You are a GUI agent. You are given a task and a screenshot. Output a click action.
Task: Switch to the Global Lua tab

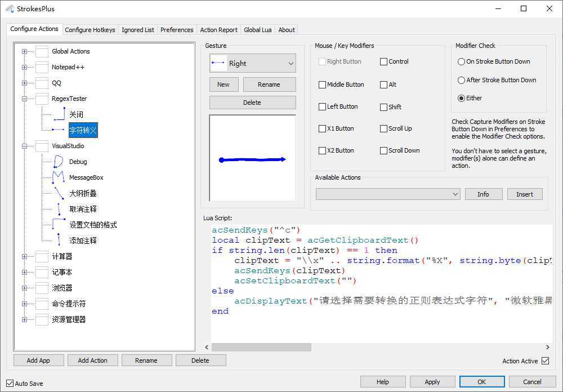257,30
